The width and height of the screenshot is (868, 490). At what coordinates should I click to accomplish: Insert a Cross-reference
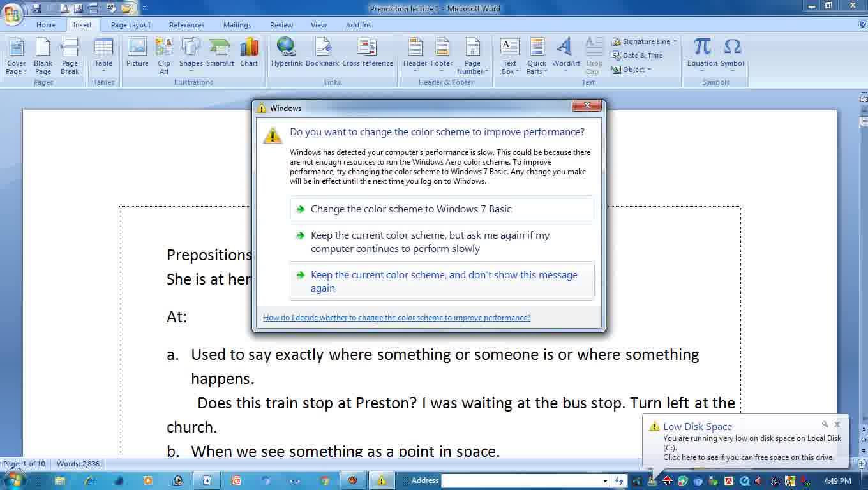pyautogui.click(x=368, y=52)
